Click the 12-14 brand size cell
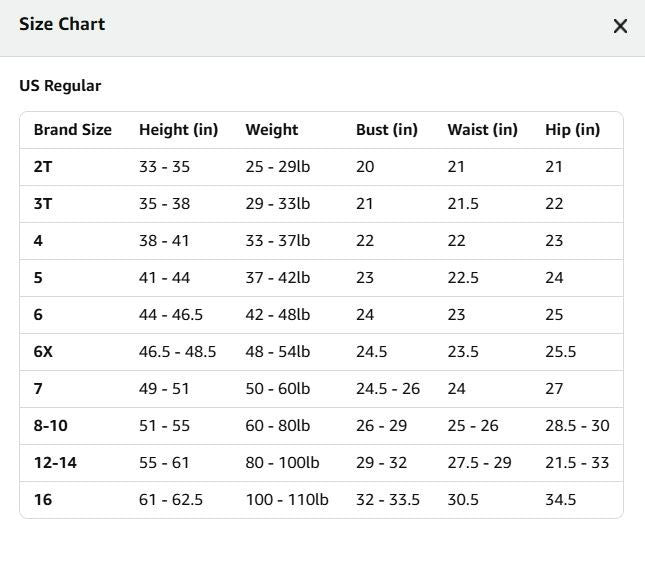 55,463
